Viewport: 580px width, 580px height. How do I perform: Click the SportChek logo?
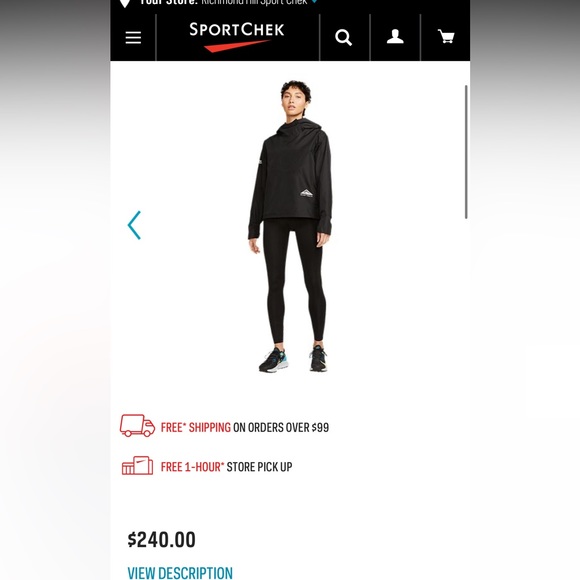pyautogui.click(x=237, y=37)
